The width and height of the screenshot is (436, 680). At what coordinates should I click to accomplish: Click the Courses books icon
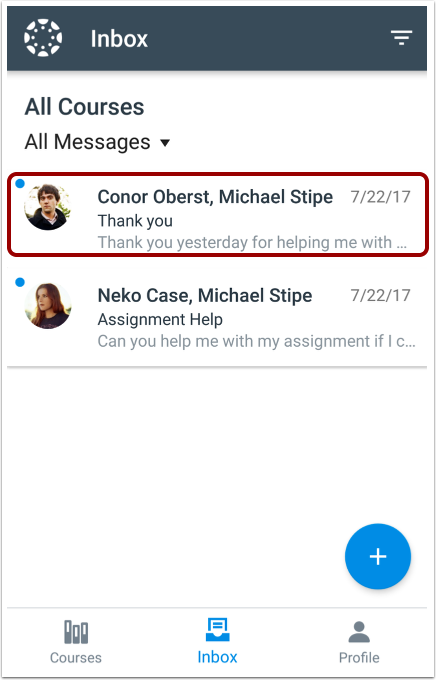[76, 632]
